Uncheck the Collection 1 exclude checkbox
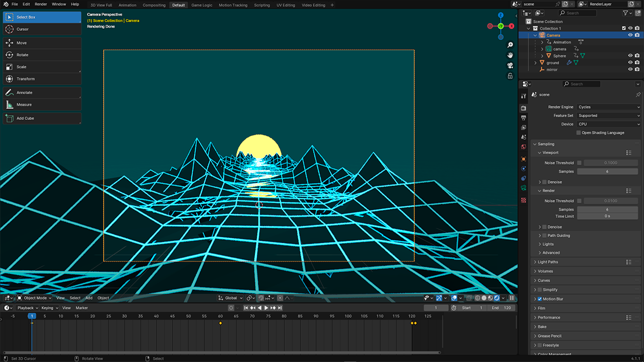This screenshot has height=362, width=644. tap(624, 28)
